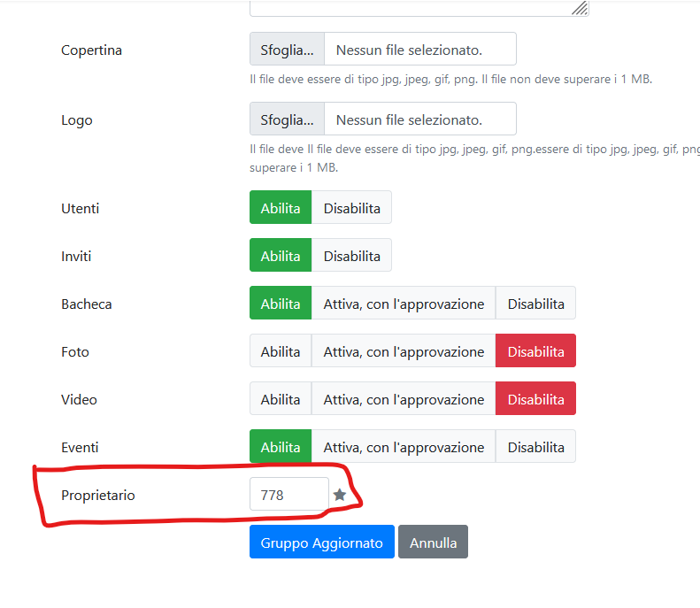This screenshot has width=700, height=608.
Task: Browse for Copertina file with Sfoglia
Action: pyautogui.click(x=287, y=49)
